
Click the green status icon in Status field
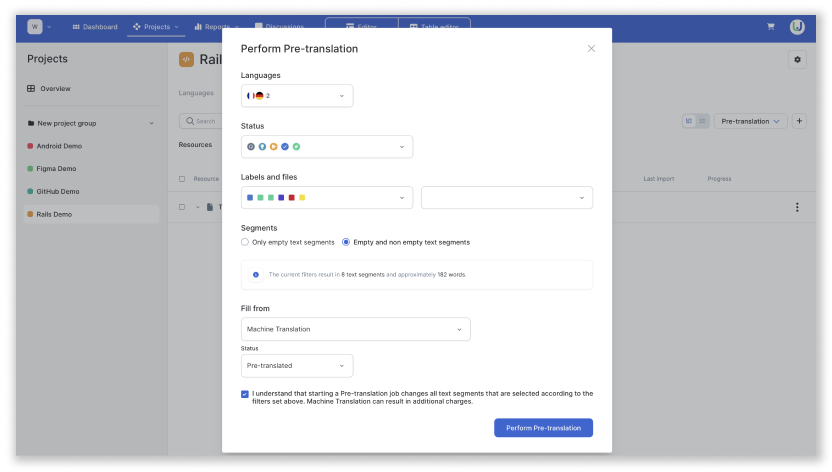[x=297, y=147]
